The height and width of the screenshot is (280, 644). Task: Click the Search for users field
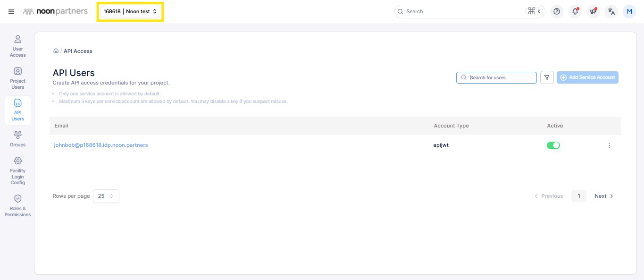tap(500, 77)
